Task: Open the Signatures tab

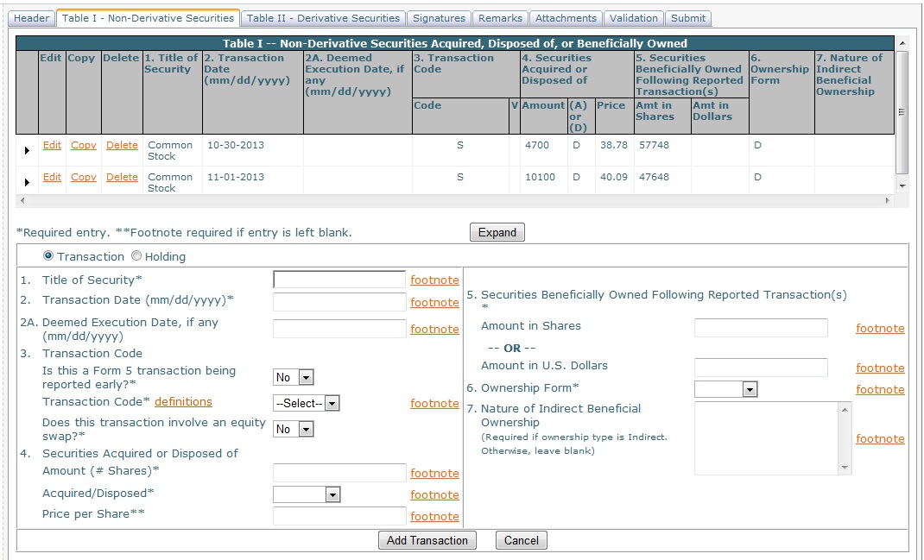Action: 440,18
